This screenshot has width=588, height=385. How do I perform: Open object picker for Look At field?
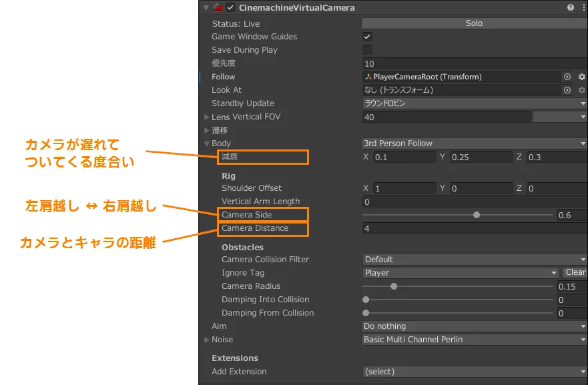[x=567, y=90]
